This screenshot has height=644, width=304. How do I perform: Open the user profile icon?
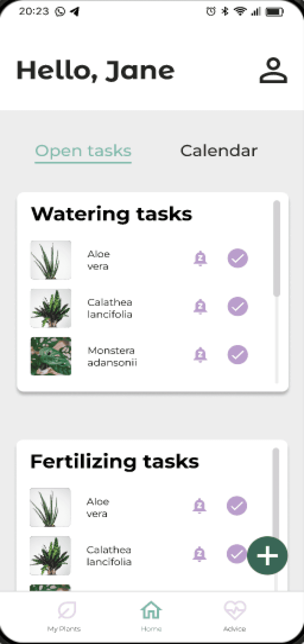pyautogui.click(x=273, y=71)
